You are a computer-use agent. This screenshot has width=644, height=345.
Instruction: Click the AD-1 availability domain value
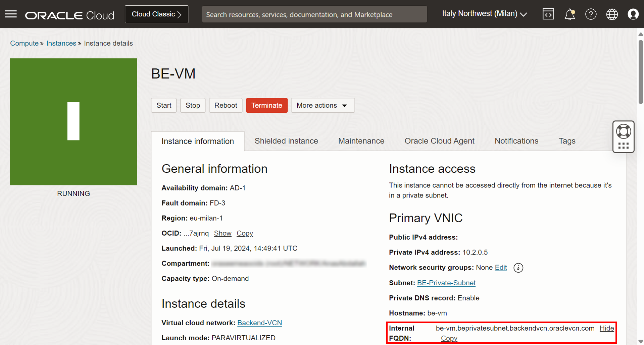[x=238, y=188]
